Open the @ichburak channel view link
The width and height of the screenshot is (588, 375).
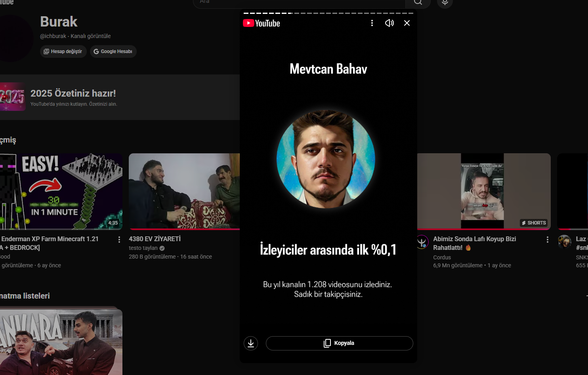(x=75, y=36)
